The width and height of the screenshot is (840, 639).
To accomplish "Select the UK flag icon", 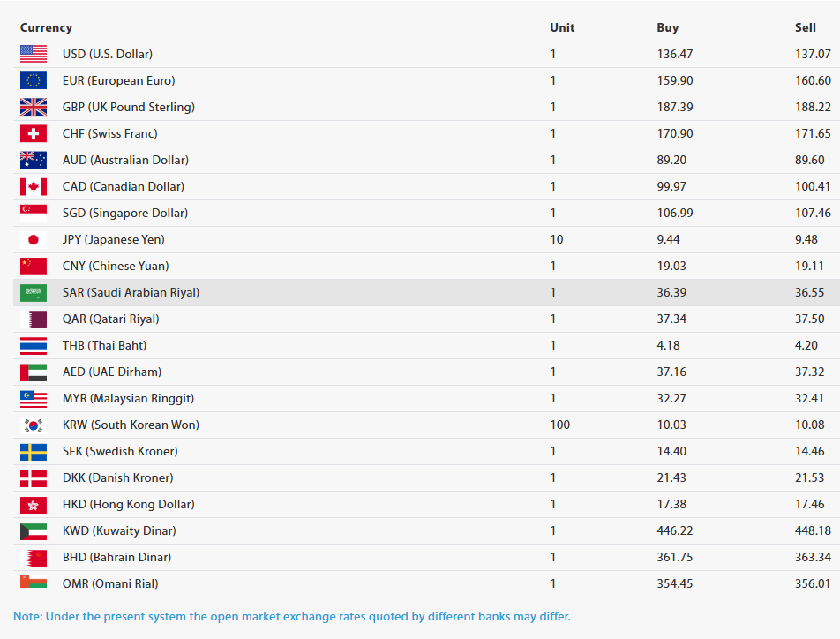I will (x=34, y=107).
